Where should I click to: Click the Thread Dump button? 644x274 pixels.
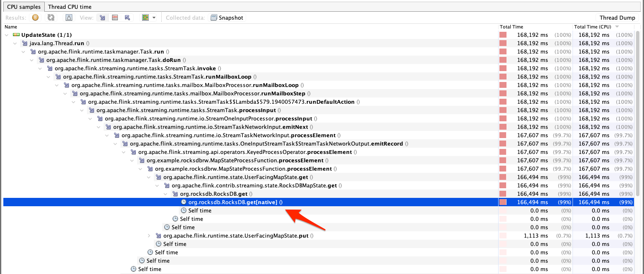[617, 18]
